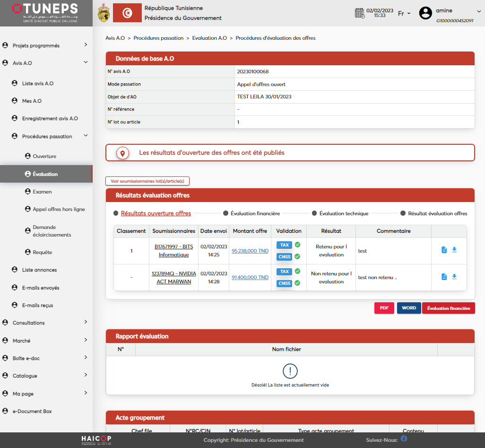This screenshot has width=485, height=448.
Task: Download the NVIDIA ACT MARWAN offer file
Action: point(454,277)
